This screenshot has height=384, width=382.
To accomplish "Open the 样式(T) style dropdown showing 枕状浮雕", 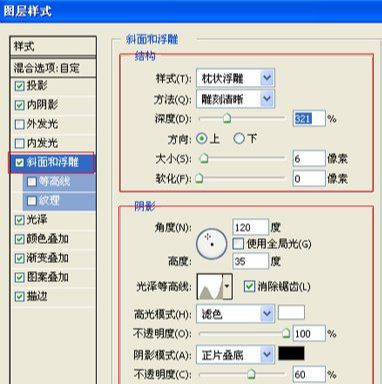I will (235, 79).
